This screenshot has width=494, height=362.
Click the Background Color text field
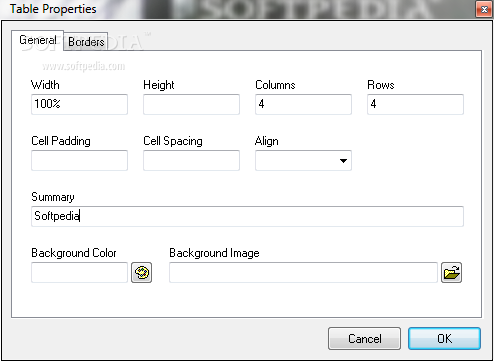point(79,272)
